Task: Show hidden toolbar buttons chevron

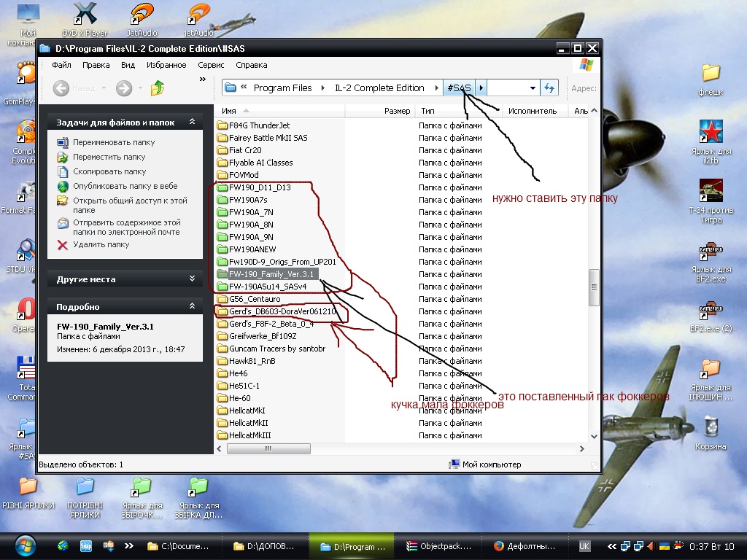Action: [203, 79]
